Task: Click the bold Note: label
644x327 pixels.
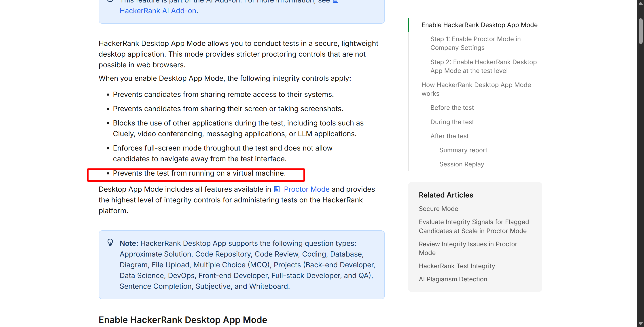Action: pos(129,244)
